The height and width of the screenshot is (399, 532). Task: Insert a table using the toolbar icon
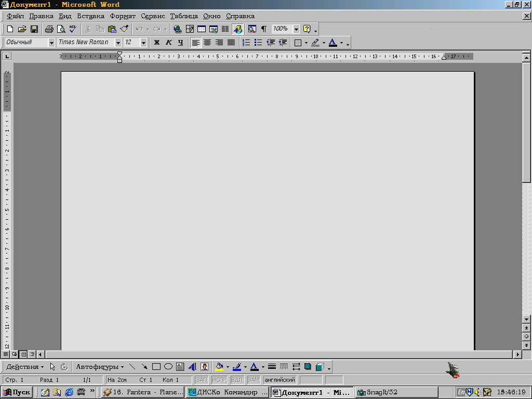point(202,29)
